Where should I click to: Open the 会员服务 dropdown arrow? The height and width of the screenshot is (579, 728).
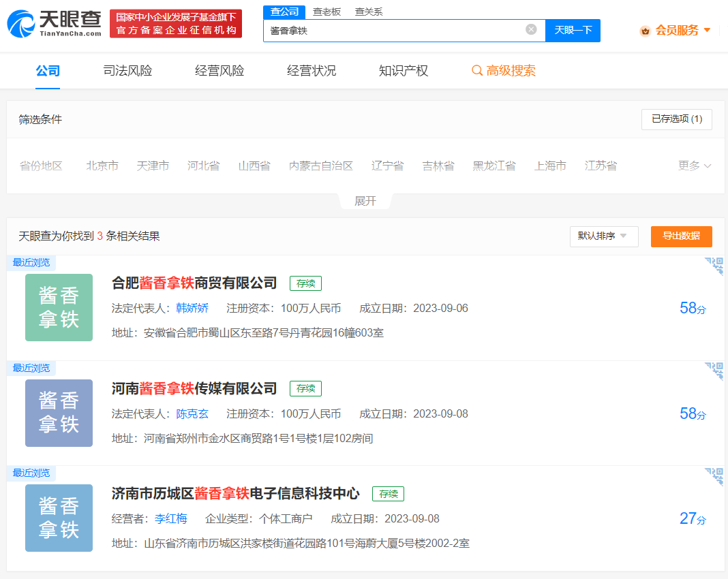(x=706, y=31)
